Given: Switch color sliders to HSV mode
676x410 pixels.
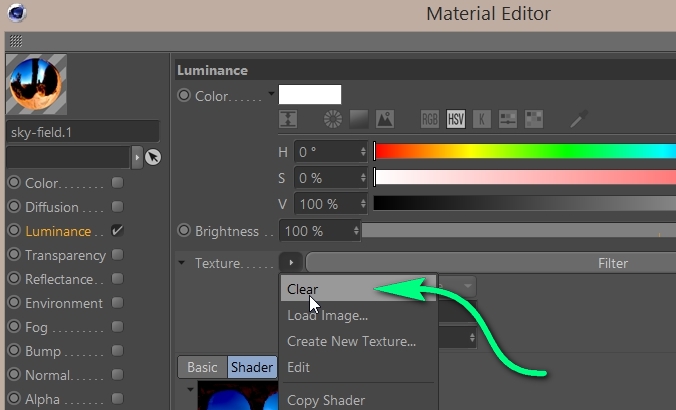Looking at the screenshot, I should [x=456, y=119].
